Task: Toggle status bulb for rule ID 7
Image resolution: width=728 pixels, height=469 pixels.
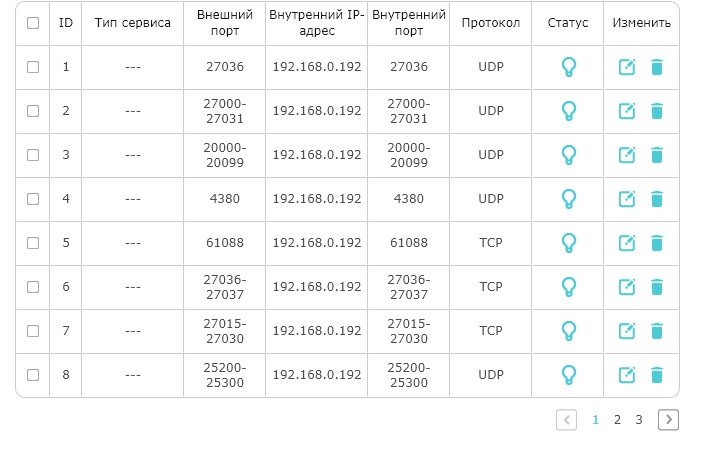Action: (569, 331)
